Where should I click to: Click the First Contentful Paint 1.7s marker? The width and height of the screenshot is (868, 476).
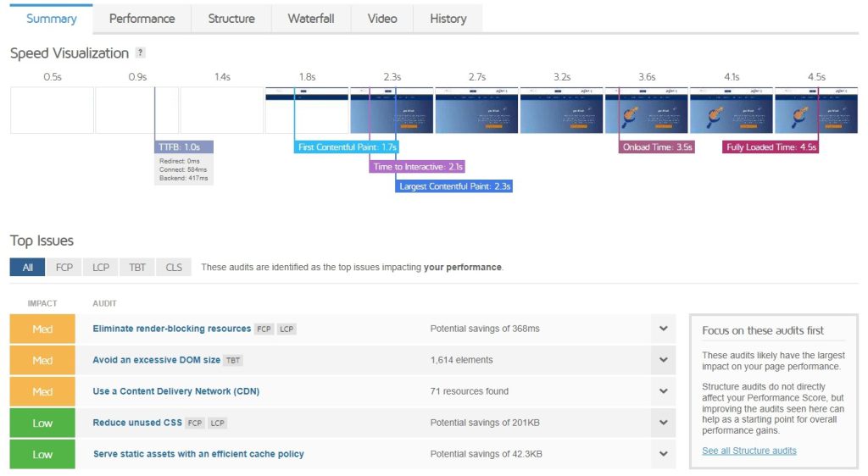click(347, 147)
